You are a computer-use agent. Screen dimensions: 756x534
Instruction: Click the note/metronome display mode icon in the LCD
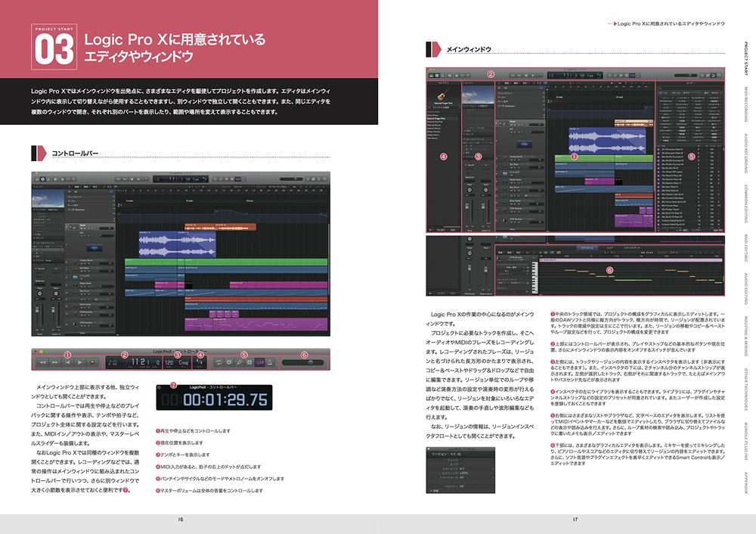click(x=113, y=362)
